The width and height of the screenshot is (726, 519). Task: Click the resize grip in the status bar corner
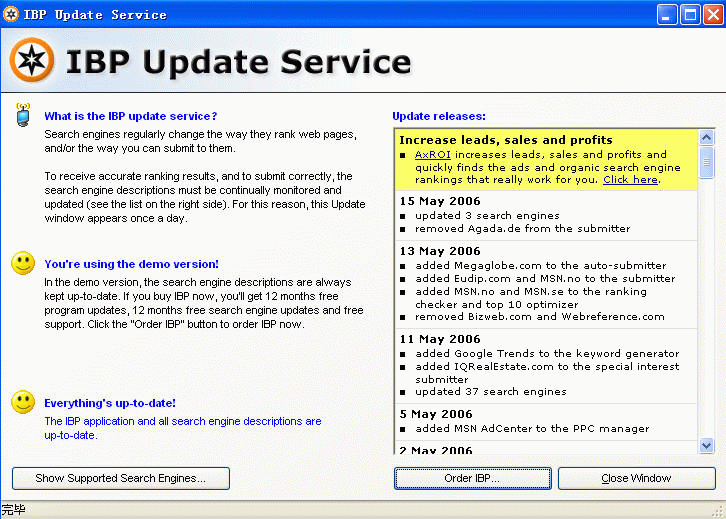719,512
